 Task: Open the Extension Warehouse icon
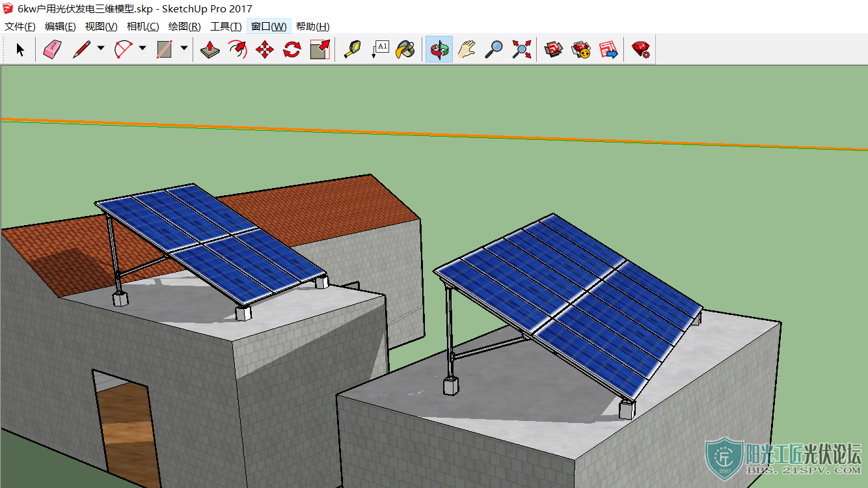point(581,49)
